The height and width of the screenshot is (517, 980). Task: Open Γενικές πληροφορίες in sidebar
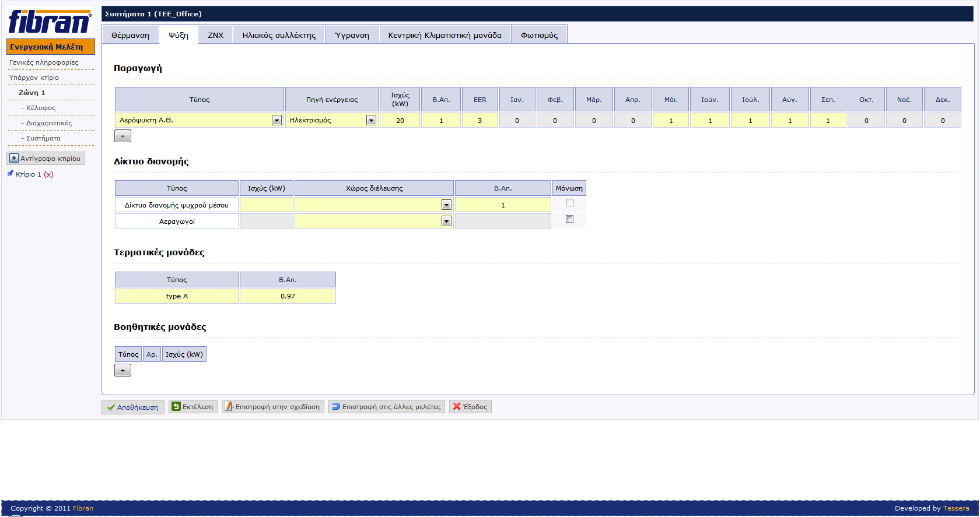point(44,62)
